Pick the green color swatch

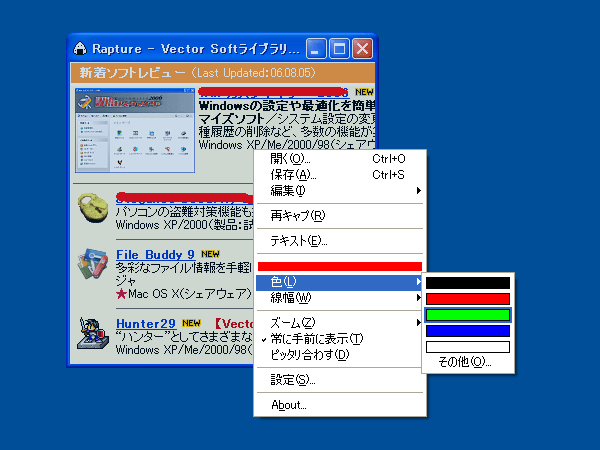tap(468, 315)
